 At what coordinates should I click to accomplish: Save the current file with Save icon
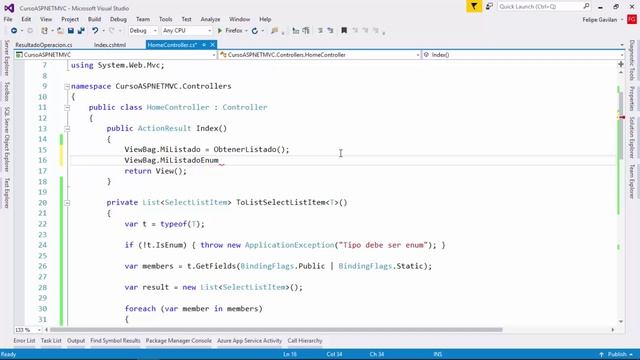click(71, 31)
